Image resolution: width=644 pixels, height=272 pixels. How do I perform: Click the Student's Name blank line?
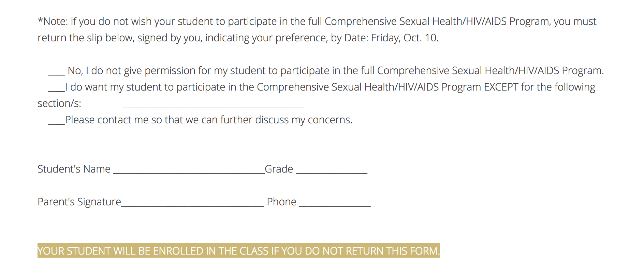coord(189,172)
